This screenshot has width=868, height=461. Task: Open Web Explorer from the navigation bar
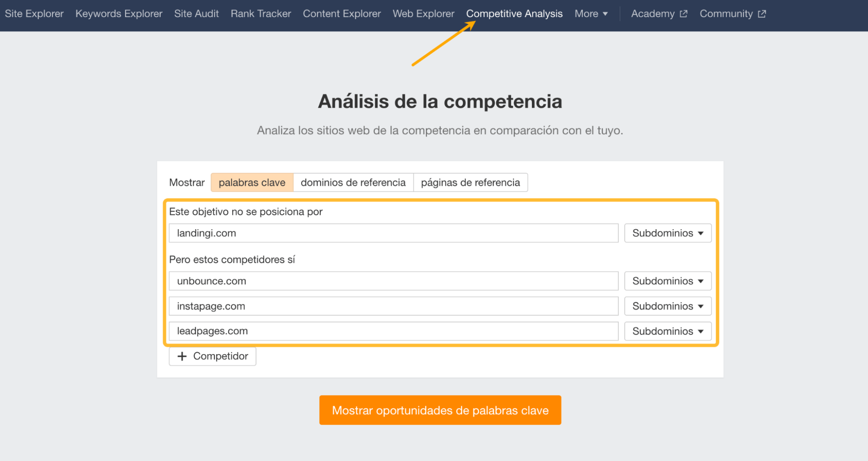(423, 13)
